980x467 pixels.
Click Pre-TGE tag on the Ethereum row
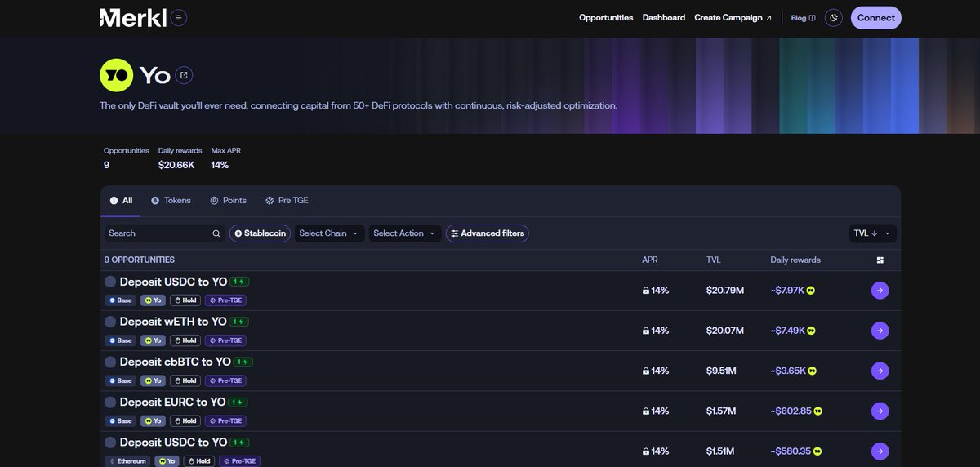[x=239, y=461]
